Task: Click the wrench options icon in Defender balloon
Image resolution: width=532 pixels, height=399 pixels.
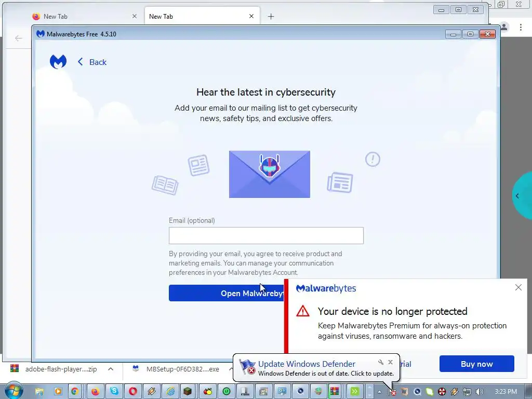Action: [381, 362]
